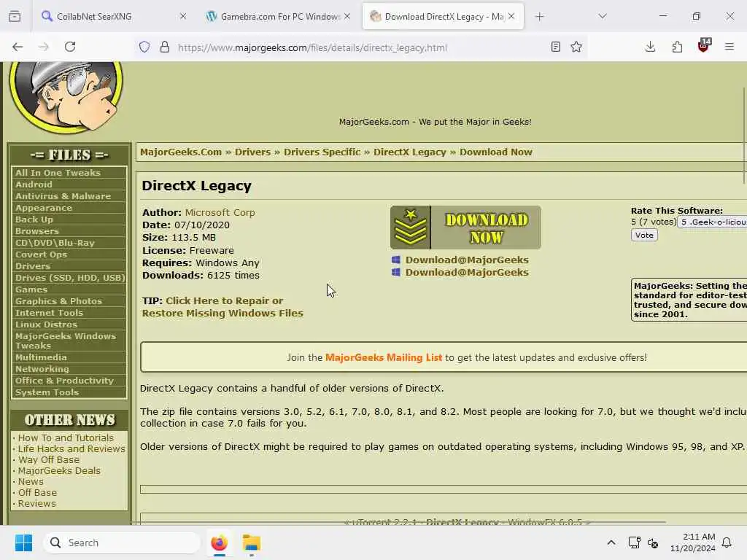Click the taskbar Search box
The image size is (747, 560).
(x=122, y=542)
